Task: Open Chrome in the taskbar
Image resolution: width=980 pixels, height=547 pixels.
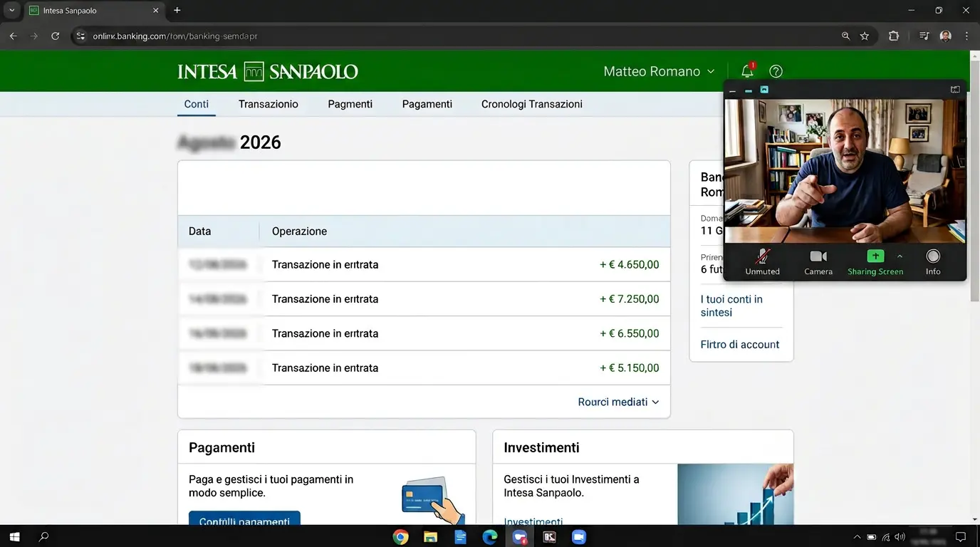Action: [400, 537]
